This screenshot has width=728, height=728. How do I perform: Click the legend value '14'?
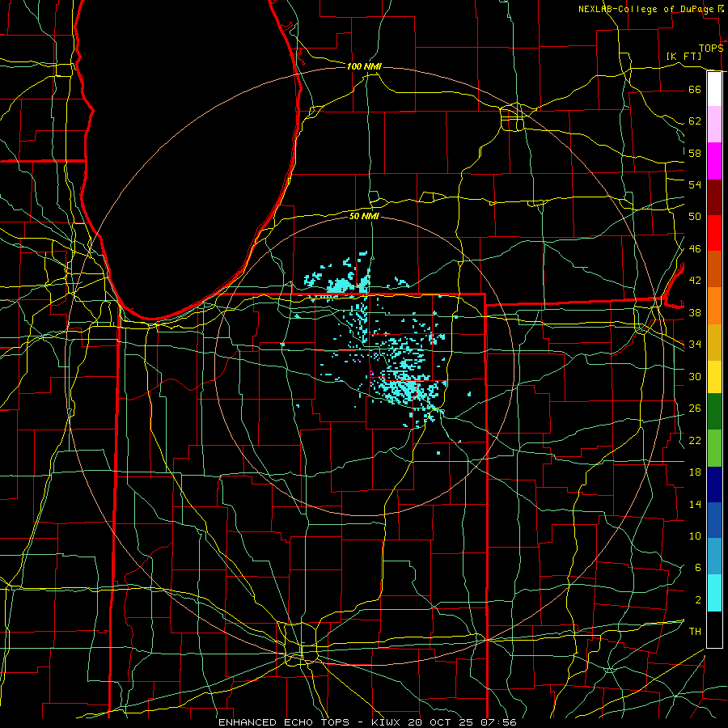coord(695,504)
